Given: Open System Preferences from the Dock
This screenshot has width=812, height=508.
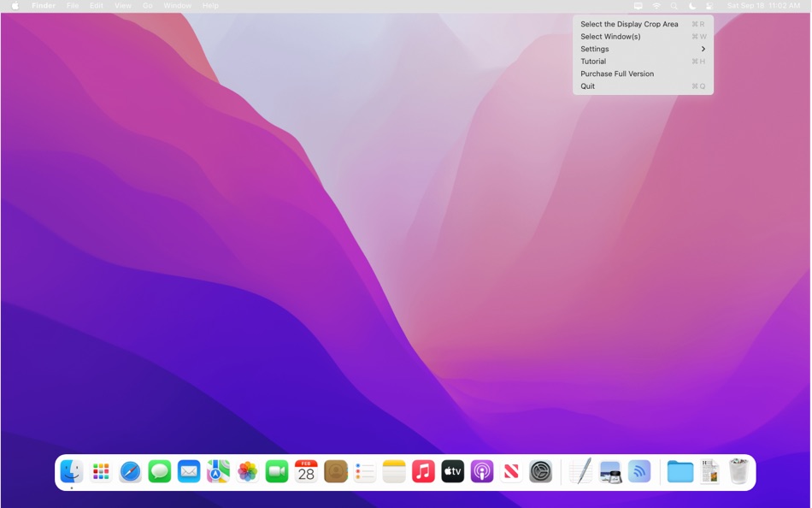Looking at the screenshot, I should click(x=539, y=471).
